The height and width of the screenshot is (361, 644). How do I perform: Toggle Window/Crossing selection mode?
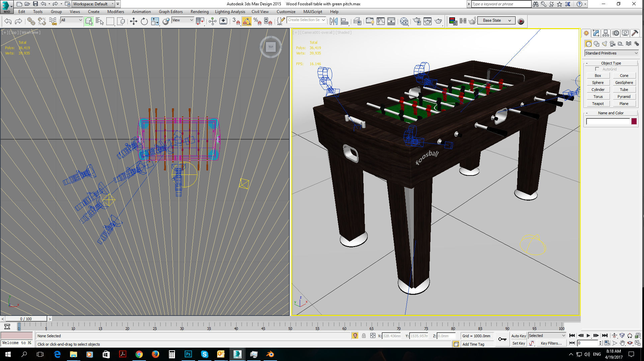[x=121, y=21]
